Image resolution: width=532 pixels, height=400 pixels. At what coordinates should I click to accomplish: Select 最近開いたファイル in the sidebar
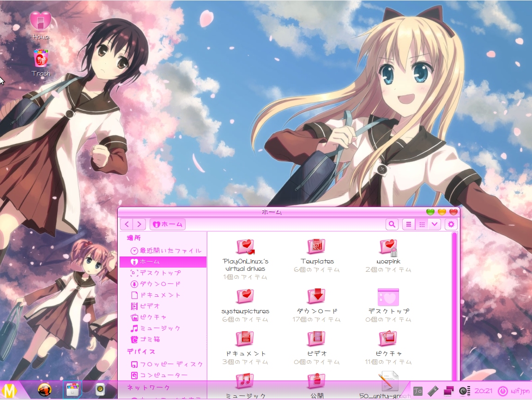pyautogui.click(x=163, y=251)
